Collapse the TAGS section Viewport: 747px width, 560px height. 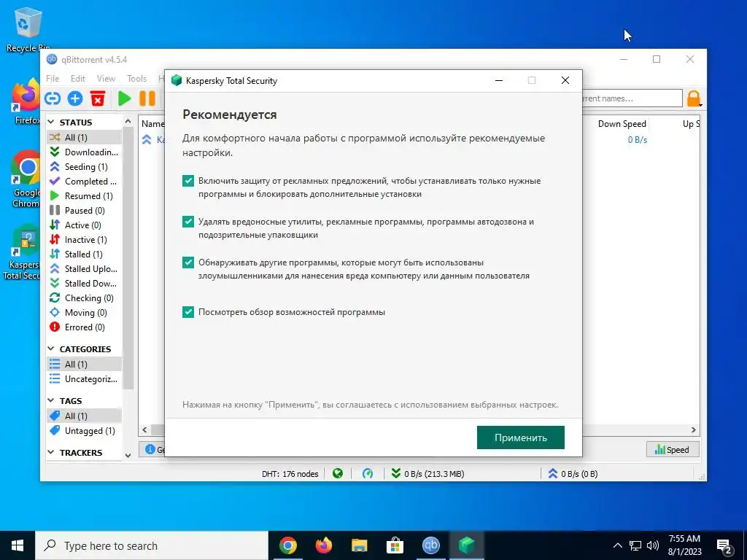(51, 401)
